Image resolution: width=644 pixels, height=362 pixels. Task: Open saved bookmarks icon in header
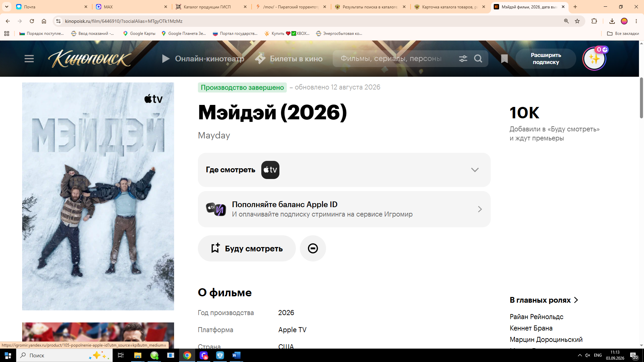point(504,59)
